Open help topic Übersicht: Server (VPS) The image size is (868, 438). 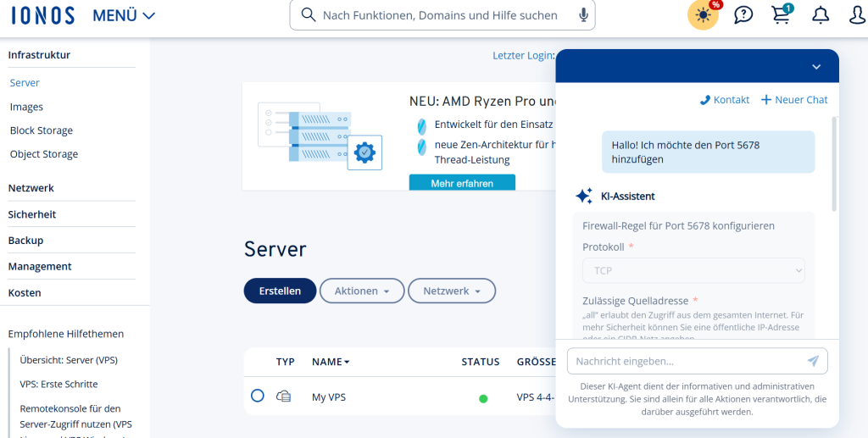69,360
